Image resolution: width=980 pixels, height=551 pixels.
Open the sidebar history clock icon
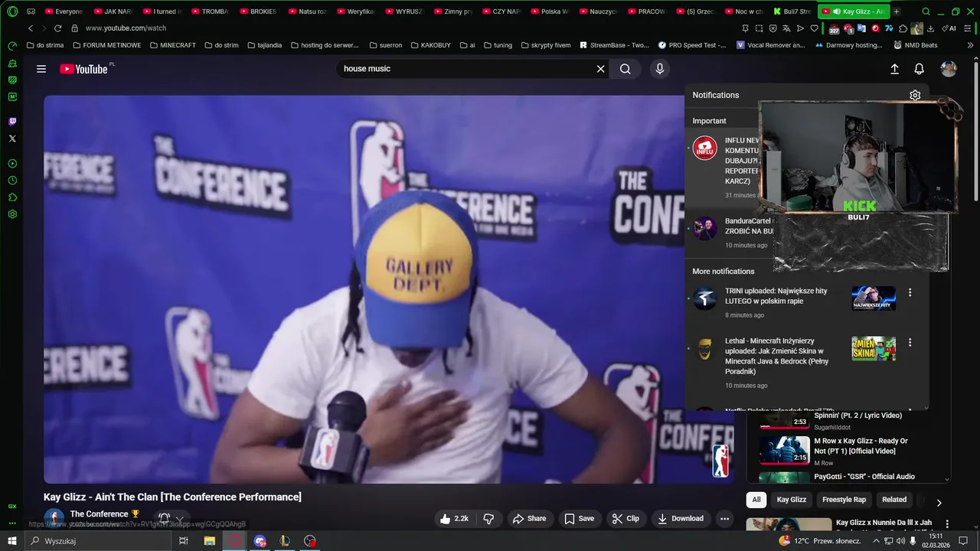pyautogui.click(x=12, y=181)
